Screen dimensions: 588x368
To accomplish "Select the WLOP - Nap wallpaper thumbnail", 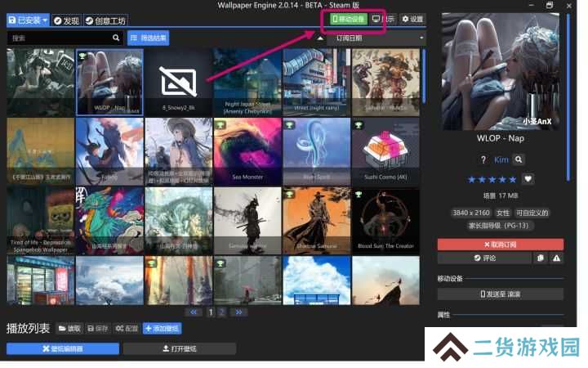I will (109, 82).
